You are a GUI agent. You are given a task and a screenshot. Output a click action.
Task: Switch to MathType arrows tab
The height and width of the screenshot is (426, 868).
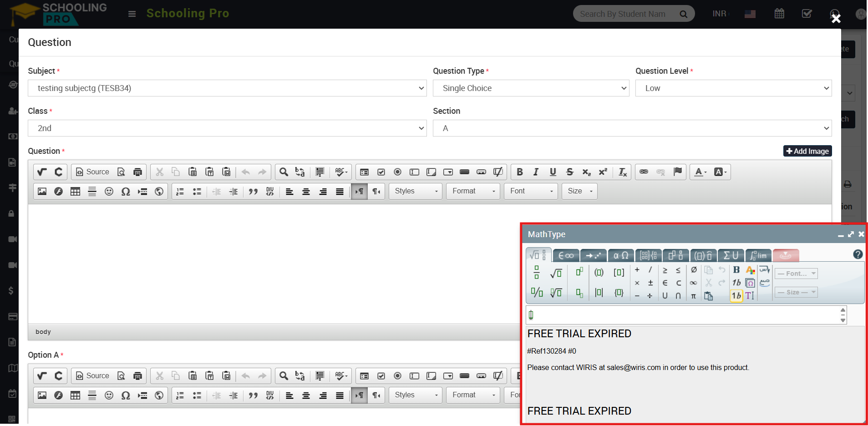[594, 255]
